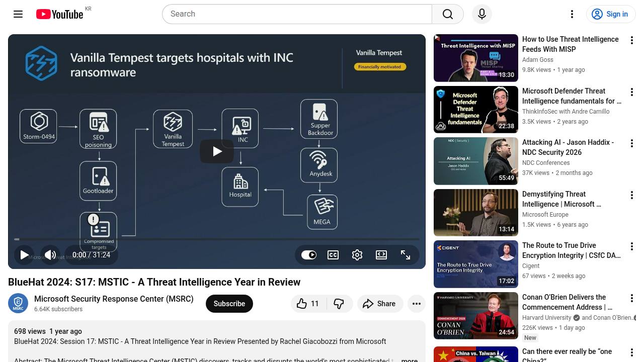
Task: Subscribe to the MSRC channel
Action: coord(229,304)
